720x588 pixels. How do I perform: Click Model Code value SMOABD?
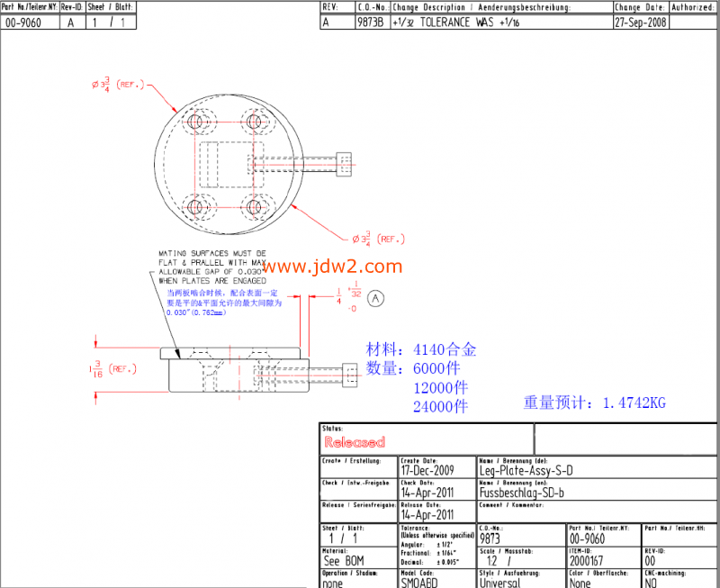click(x=419, y=583)
